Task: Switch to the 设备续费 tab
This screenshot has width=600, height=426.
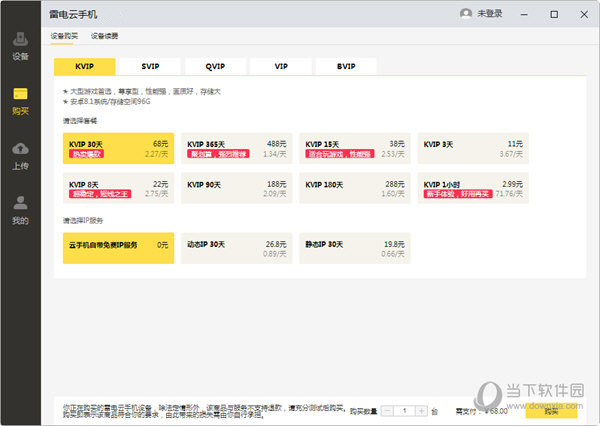Action: (x=104, y=36)
